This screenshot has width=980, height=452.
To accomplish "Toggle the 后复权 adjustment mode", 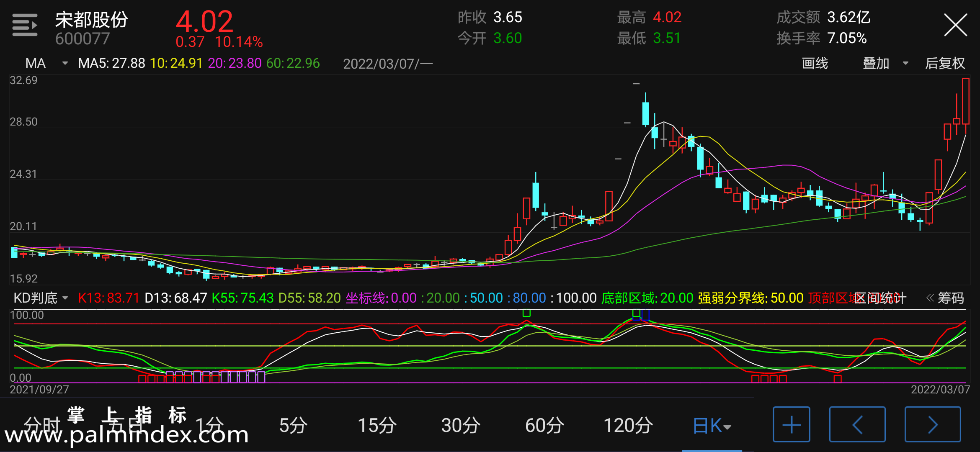I will click(945, 63).
